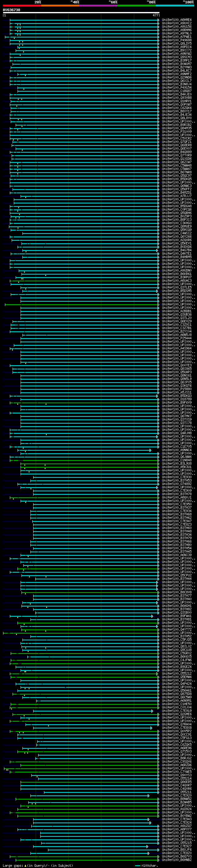The width and height of the screenshot is (197, 868).
Task: Open hit UniRef100_Q6XIL7
Action: point(177,81)
